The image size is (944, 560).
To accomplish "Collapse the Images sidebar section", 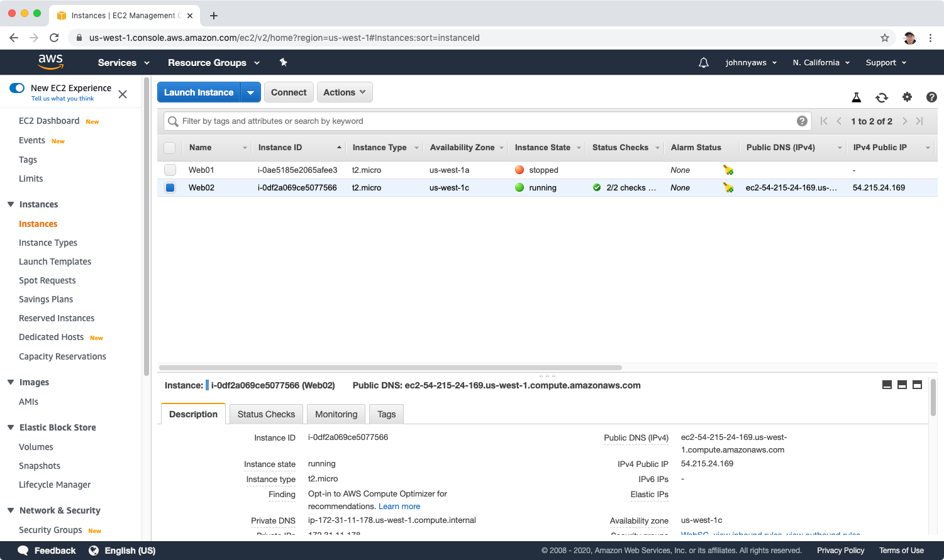I will [x=11, y=382].
